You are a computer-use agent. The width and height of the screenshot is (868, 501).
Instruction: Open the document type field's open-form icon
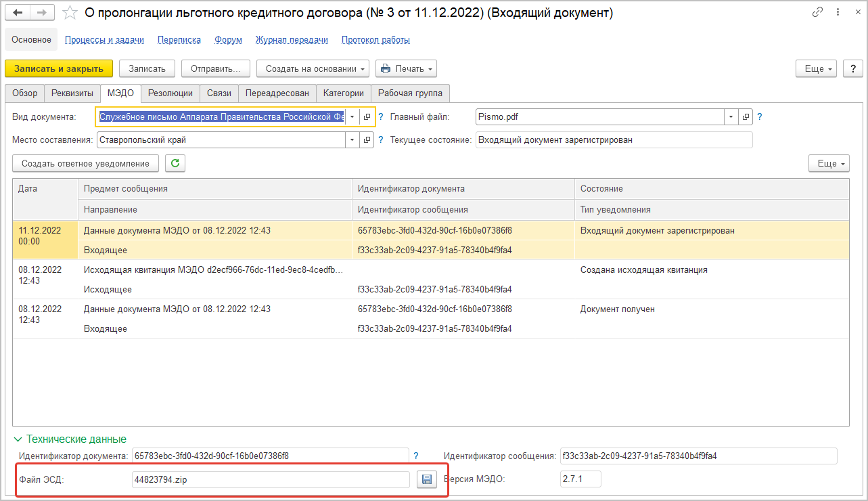[x=367, y=117]
